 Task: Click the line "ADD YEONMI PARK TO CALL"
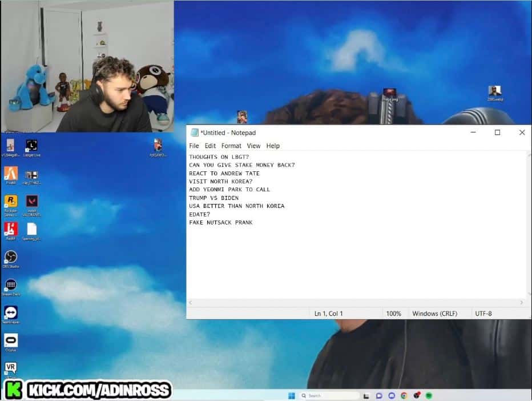click(x=229, y=190)
